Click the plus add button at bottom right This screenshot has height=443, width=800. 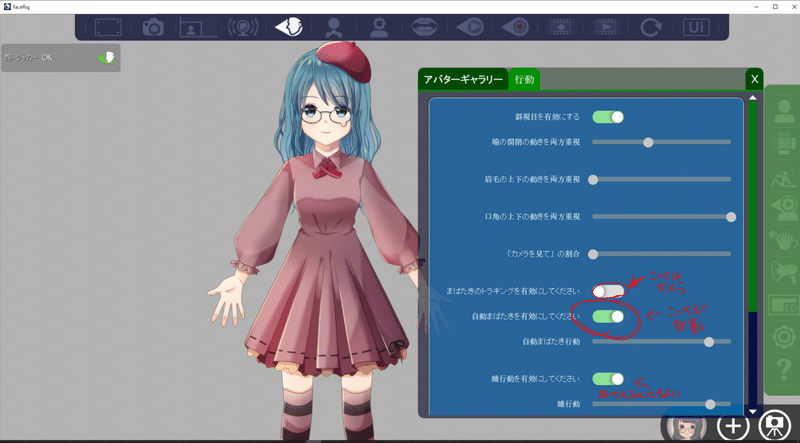coord(733,426)
